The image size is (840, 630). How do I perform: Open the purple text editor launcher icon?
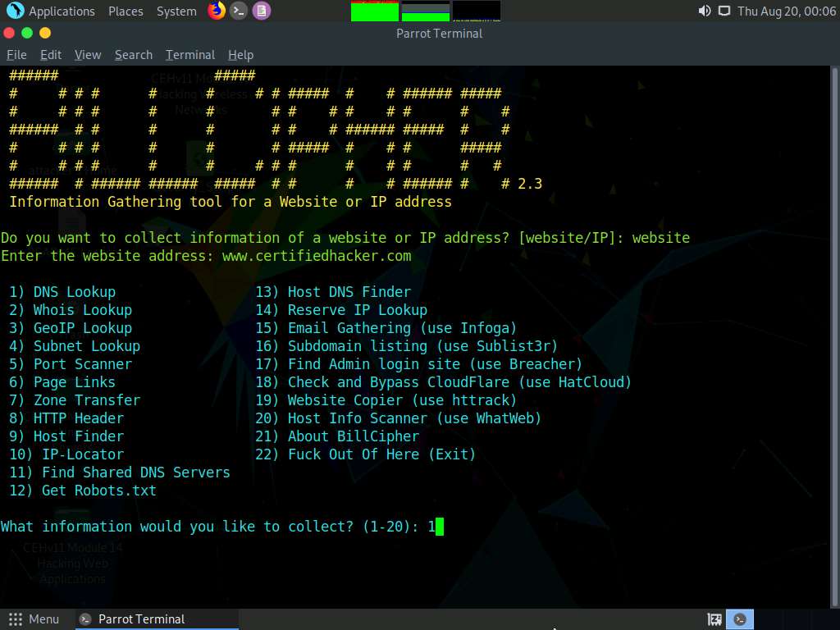[262, 11]
